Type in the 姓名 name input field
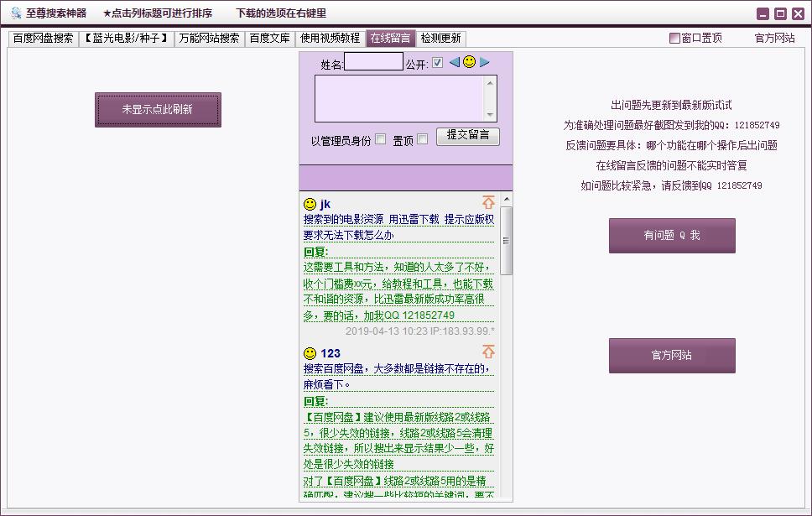 (372, 61)
